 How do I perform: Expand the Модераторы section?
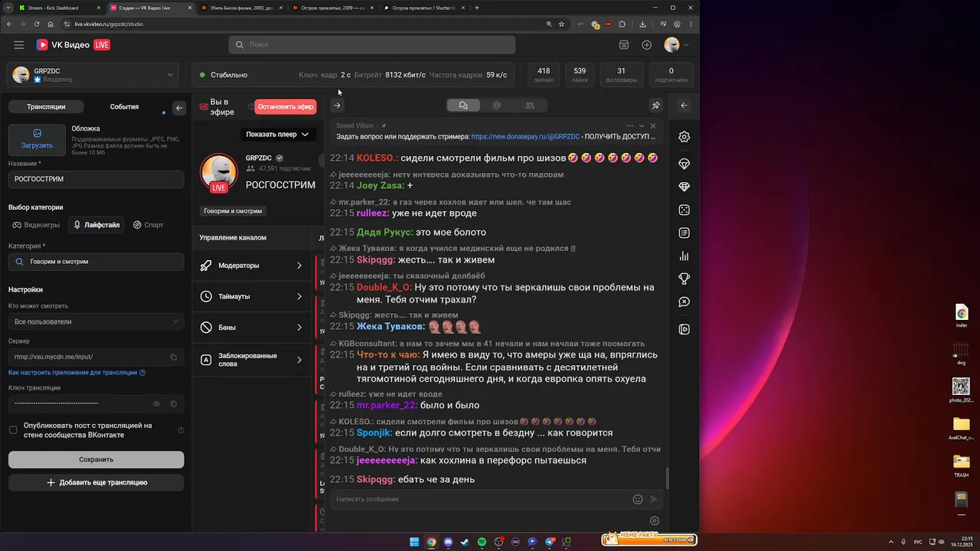coord(252,266)
